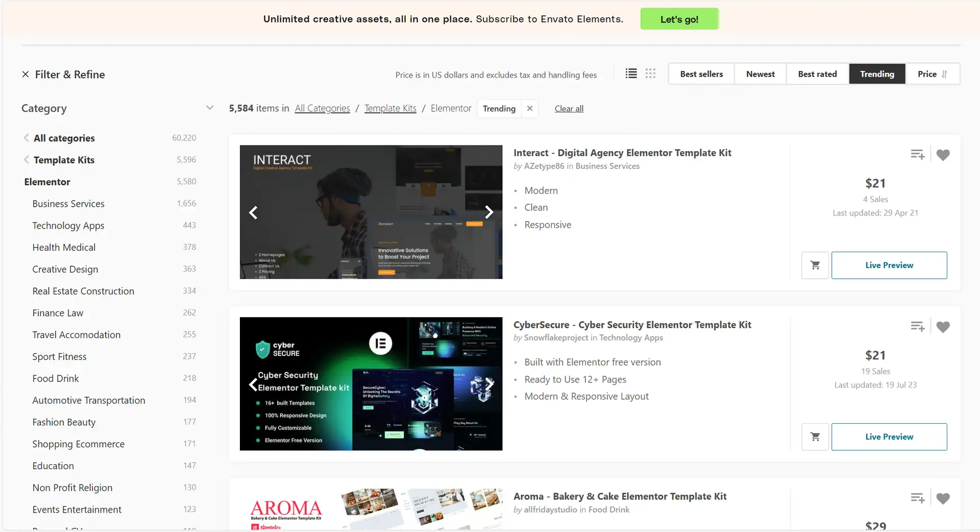
Task: Go back to All categories chevron
Action: tap(26, 138)
